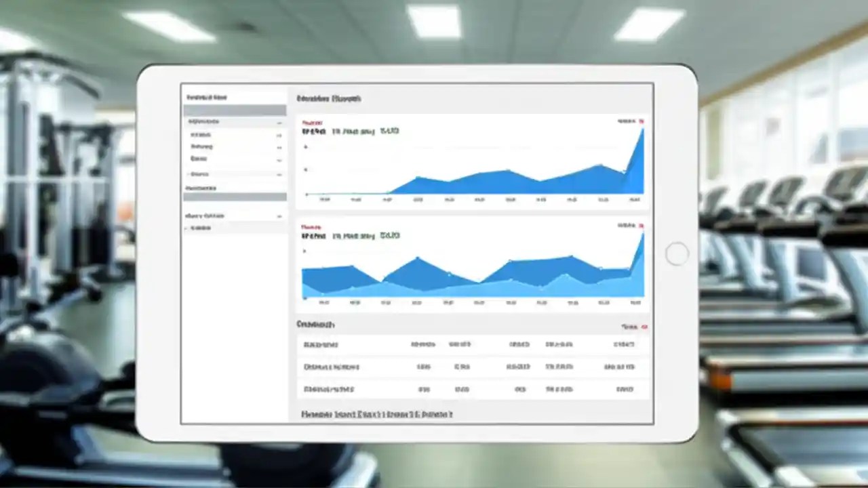This screenshot has height=488, width=868.
Task: Open the view link above the upper chart
Action: click(627, 119)
